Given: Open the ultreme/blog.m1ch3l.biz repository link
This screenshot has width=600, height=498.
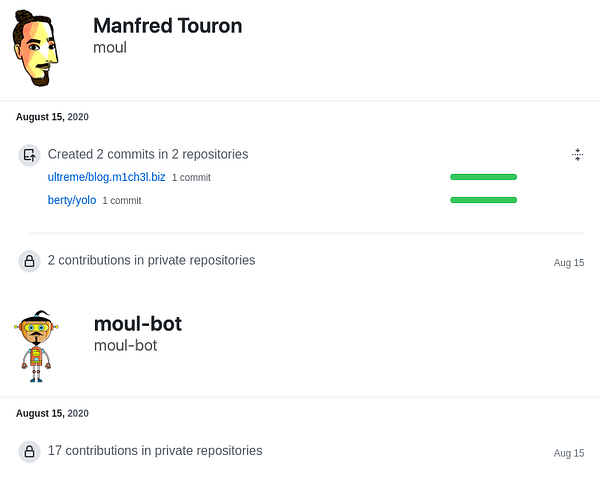Looking at the screenshot, I should tap(106, 177).
